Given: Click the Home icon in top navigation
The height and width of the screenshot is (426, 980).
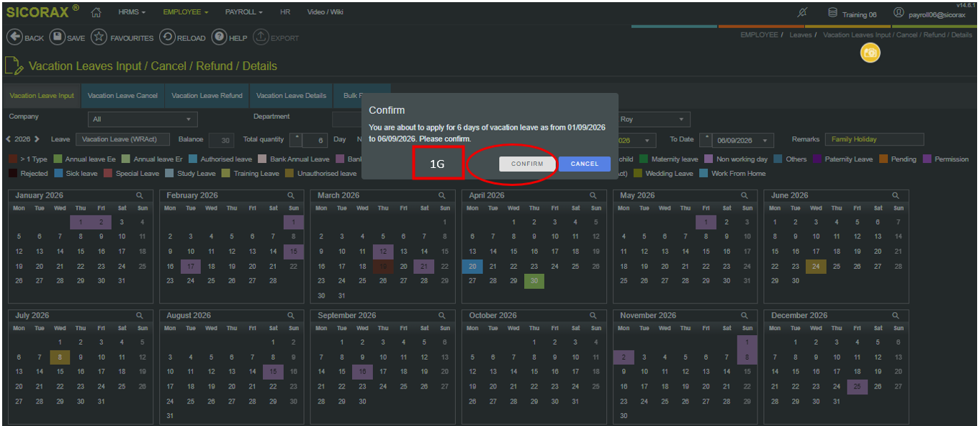Looking at the screenshot, I should click(96, 12).
